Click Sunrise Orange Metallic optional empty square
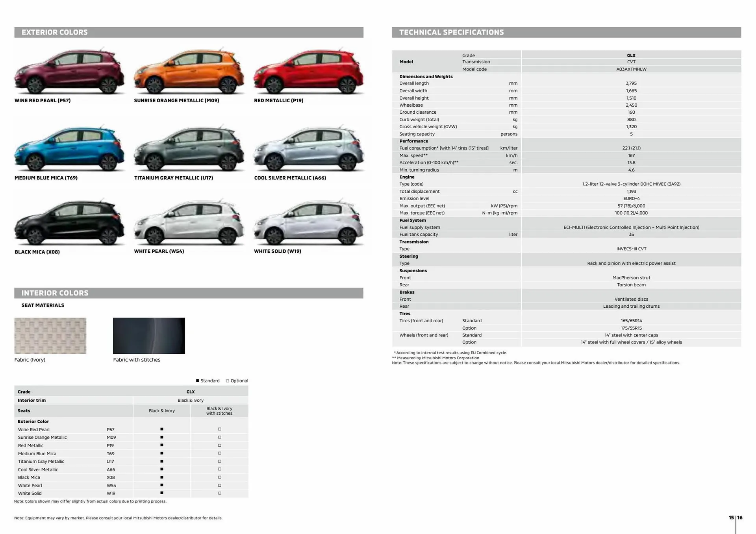This screenshot has height=534, width=756. point(220,437)
